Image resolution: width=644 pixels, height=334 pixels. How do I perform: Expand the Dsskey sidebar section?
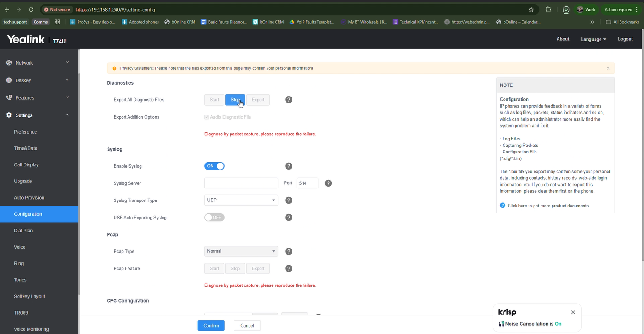(39, 80)
